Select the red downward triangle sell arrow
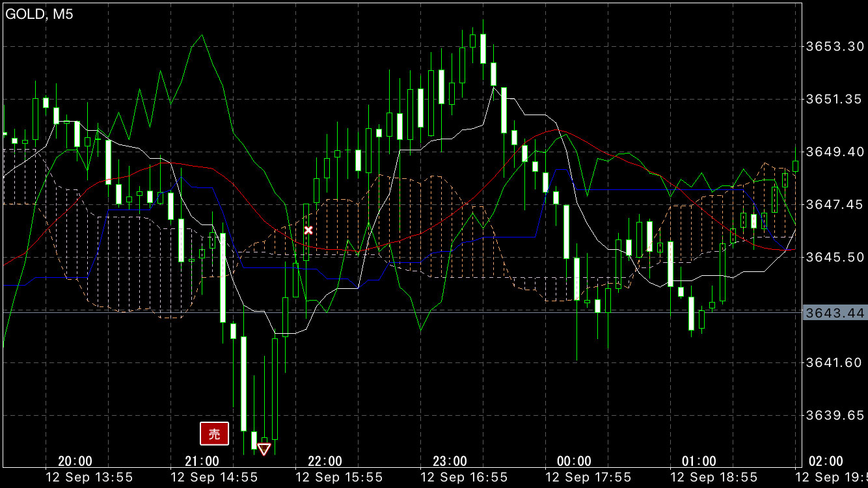 [x=264, y=449]
